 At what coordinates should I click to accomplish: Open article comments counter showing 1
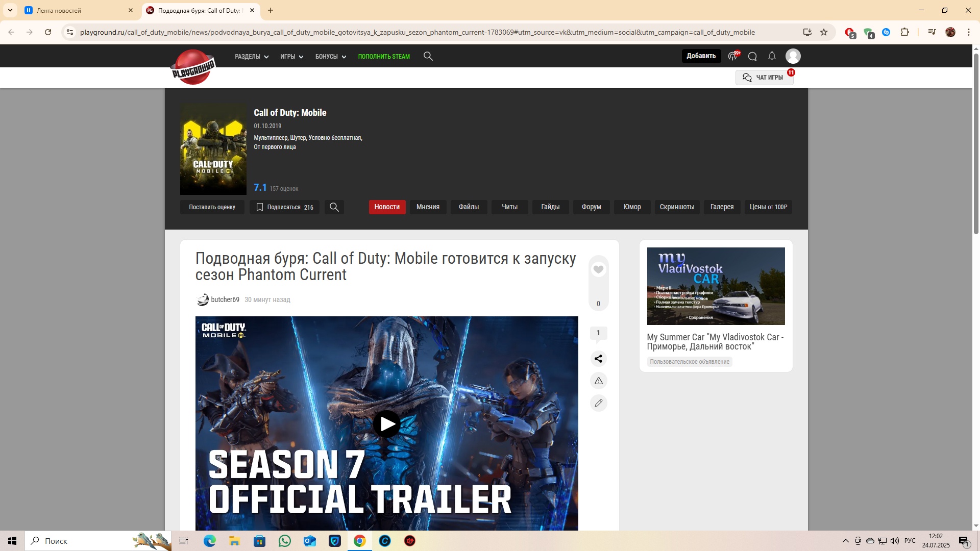[x=598, y=333]
